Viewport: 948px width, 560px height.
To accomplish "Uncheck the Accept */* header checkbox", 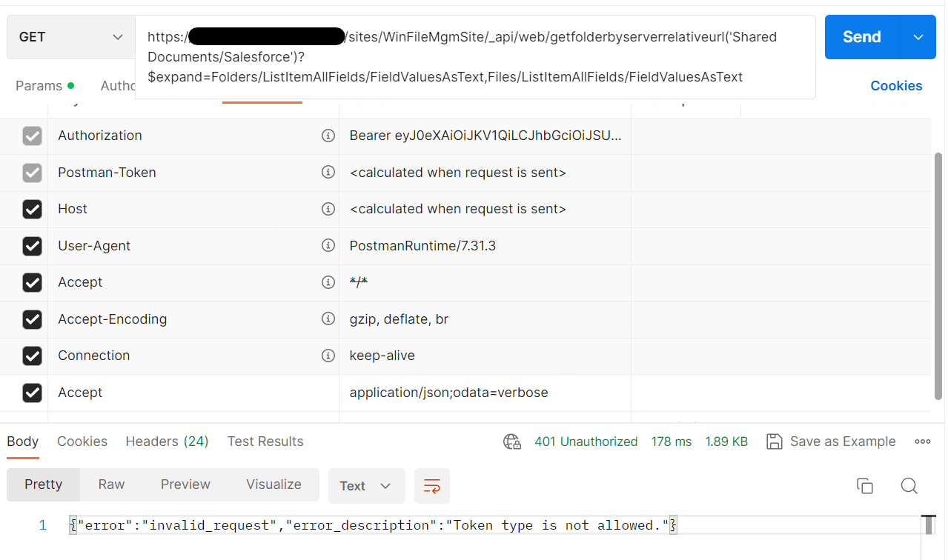I will point(32,282).
